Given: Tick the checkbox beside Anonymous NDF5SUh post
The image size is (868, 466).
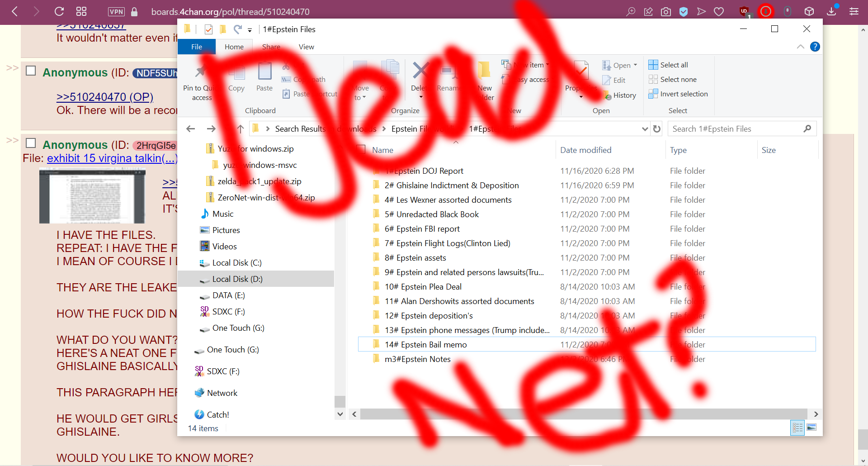Looking at the screenshot, I should coord(31,71).
